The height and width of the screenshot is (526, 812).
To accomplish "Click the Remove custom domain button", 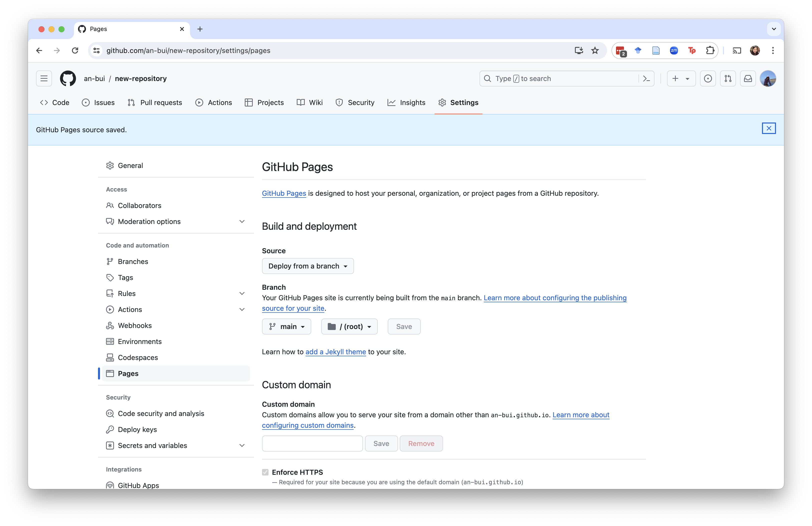I will tap(421, 443).
